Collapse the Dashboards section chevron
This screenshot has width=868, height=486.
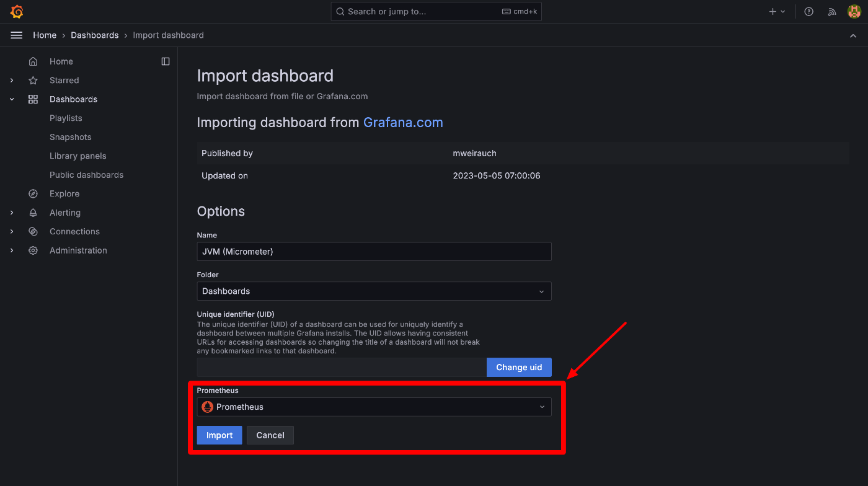[x=12, y=99]
